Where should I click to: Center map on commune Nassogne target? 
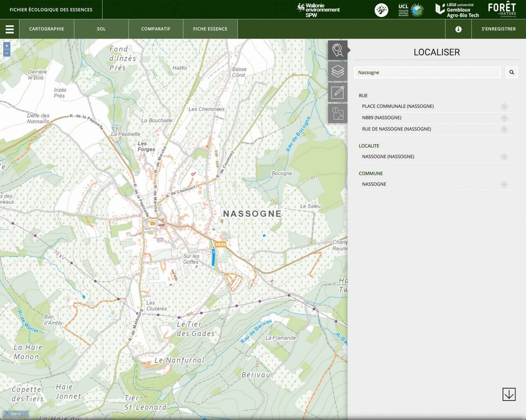click(x=504, y=184)
